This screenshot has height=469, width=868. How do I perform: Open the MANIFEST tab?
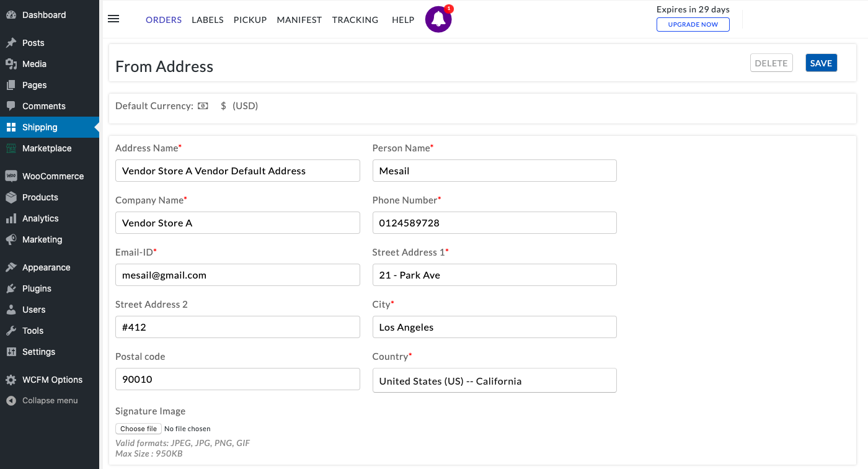pyautogui.click(x=299, y=20)
